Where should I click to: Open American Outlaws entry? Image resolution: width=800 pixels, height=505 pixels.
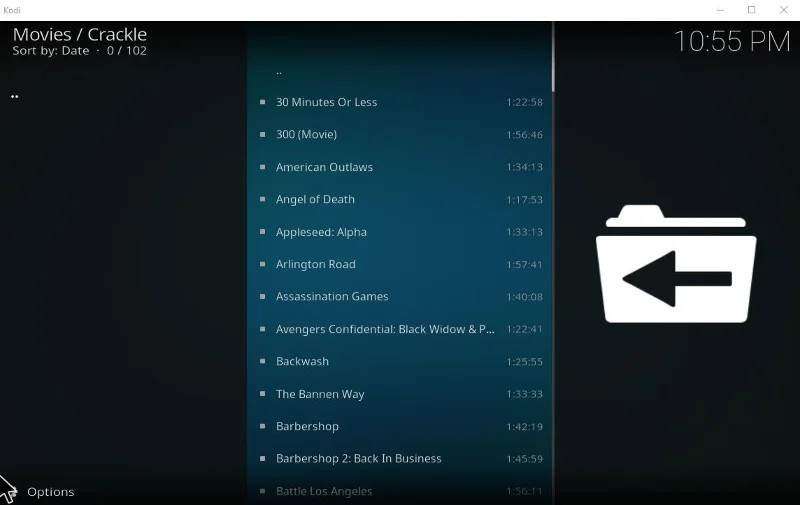click(399, 167)
